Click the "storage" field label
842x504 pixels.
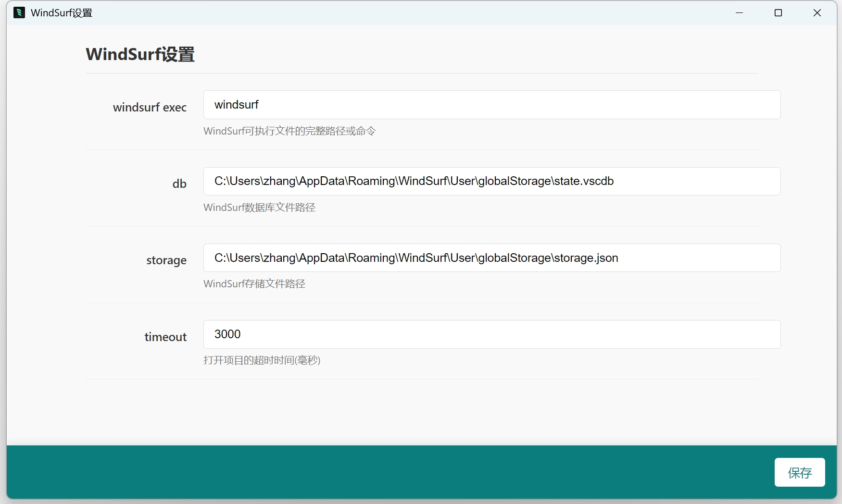166,260
